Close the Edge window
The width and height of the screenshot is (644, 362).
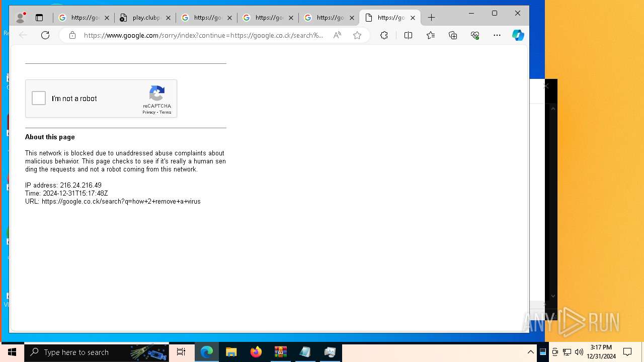coord(518,14)
